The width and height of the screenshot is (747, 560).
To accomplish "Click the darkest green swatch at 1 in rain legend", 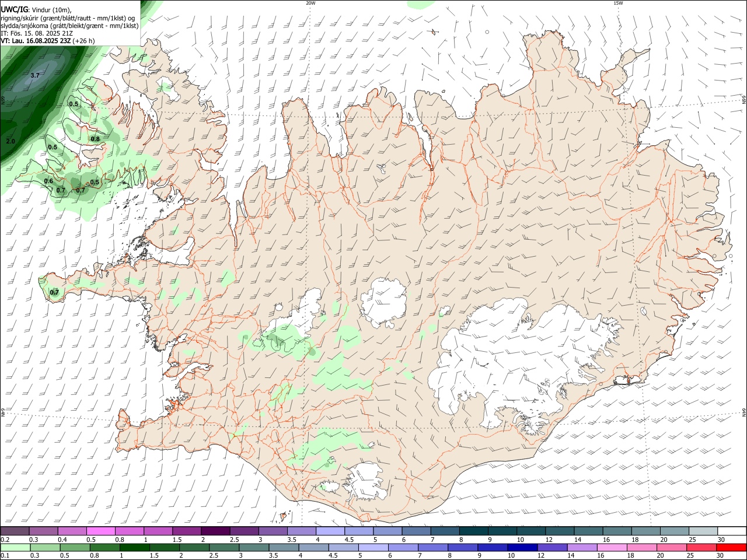I will tap(135, 548).
